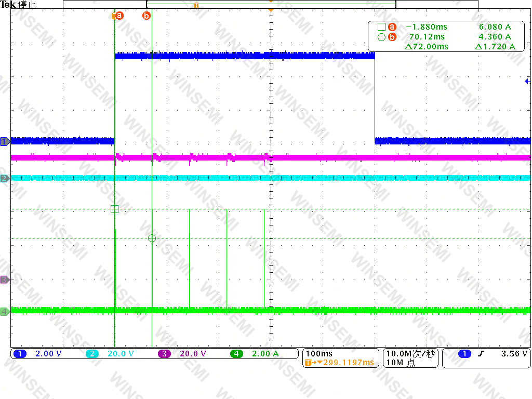Click the trigger level 3.56 V value

514,354
